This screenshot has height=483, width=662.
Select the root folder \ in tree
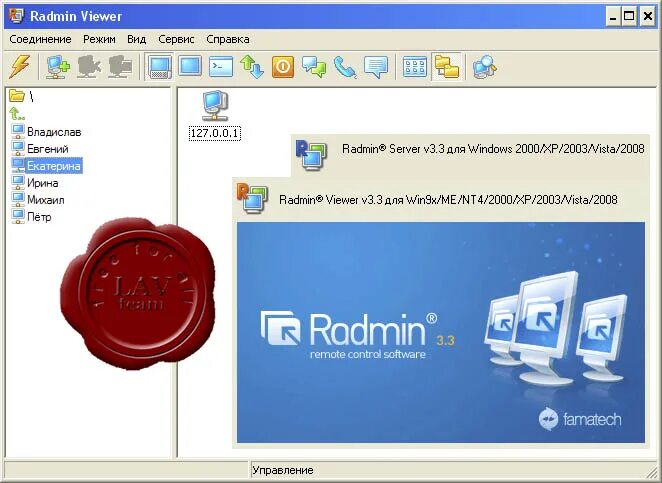pyautogui.click(x=21, y=96)
